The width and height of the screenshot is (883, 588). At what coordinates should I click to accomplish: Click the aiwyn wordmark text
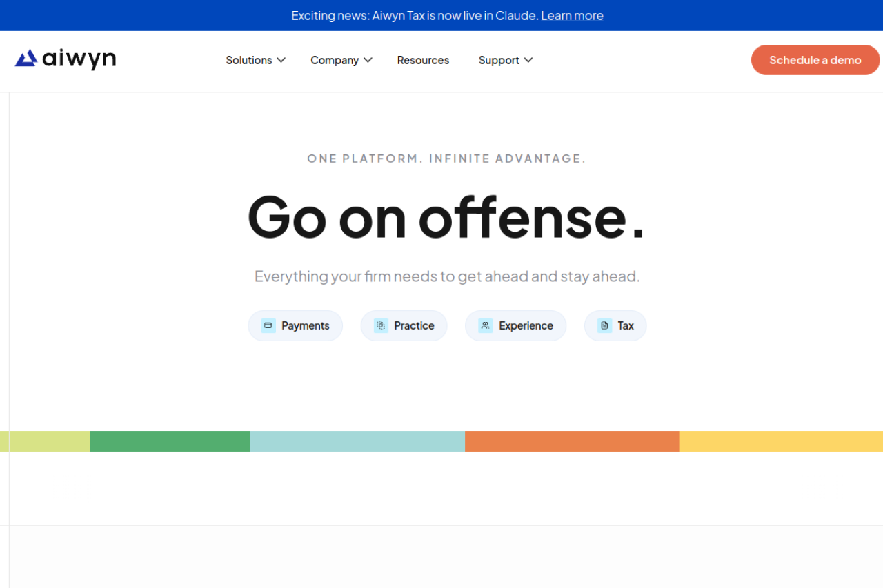pyautogui.click(x=79, y=59)
